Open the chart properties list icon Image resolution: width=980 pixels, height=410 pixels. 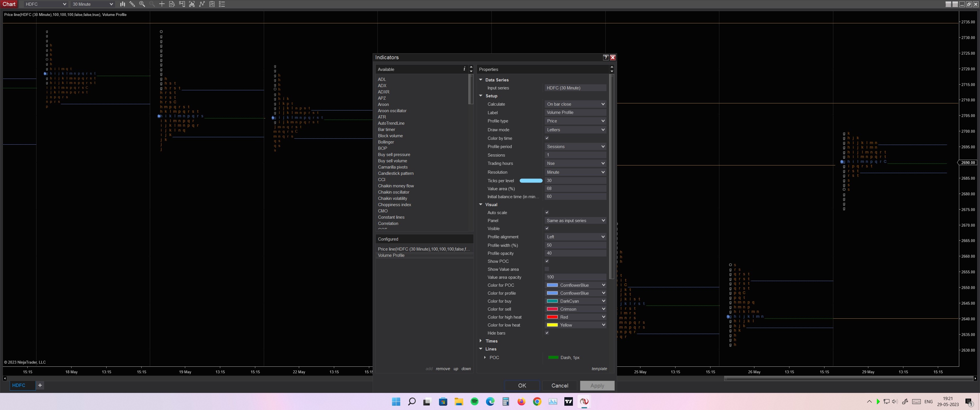pyautogui.click(x=222, y=4)
